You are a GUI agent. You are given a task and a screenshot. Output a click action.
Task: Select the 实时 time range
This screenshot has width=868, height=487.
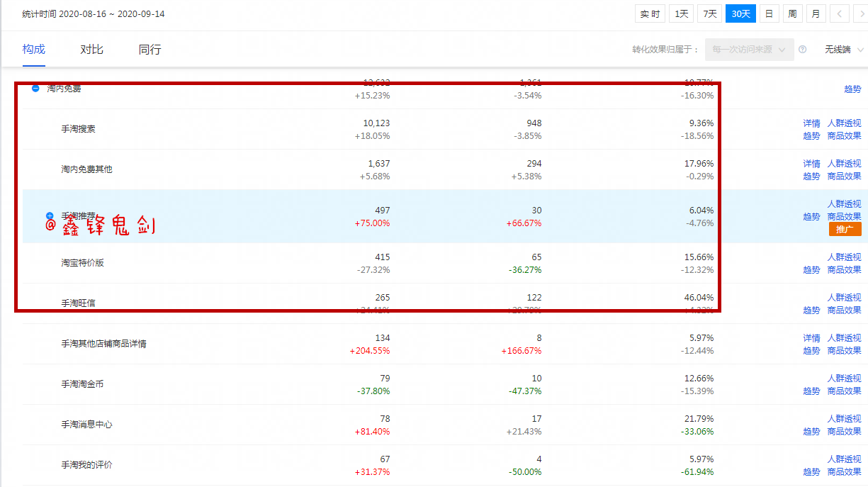pyautogui.click(x=650, y=14)
